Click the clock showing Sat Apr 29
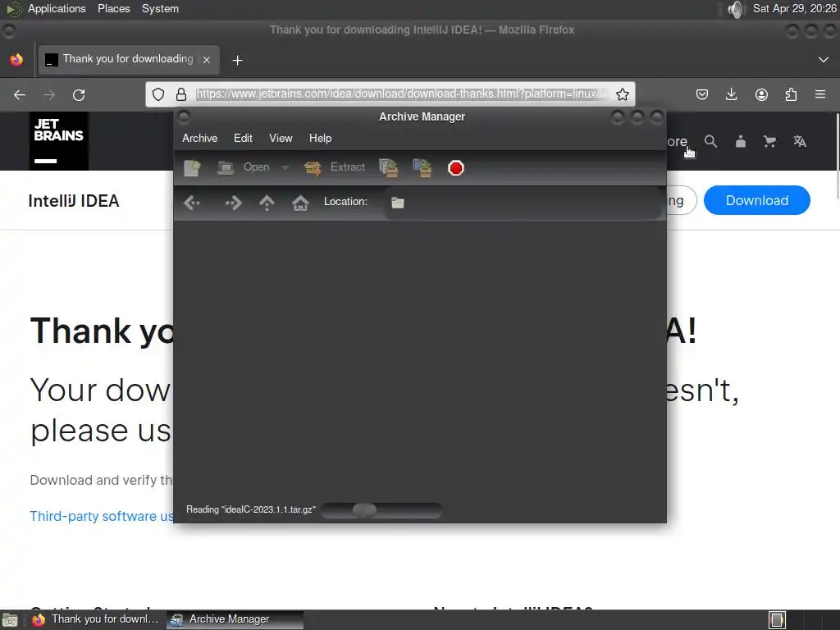 (x=795, y=8)
